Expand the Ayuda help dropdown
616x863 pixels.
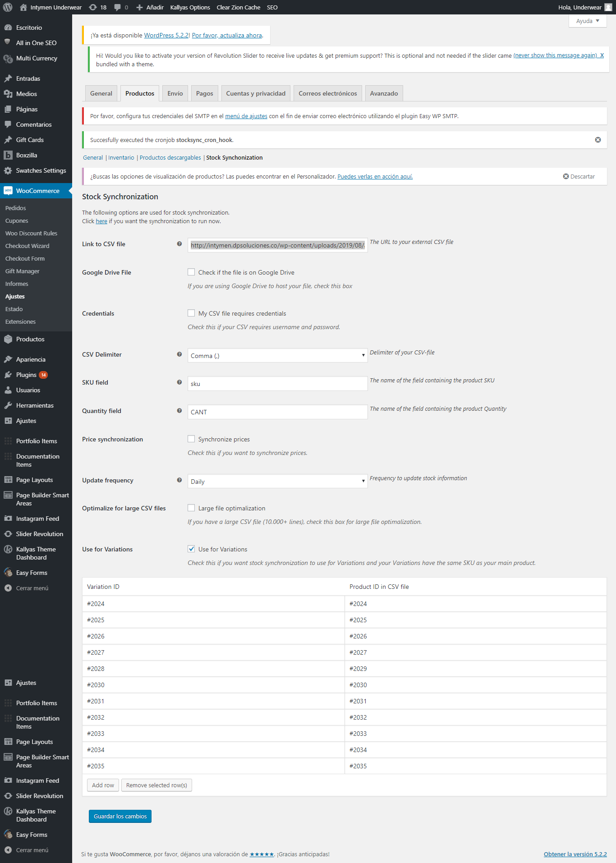(588, 21)
